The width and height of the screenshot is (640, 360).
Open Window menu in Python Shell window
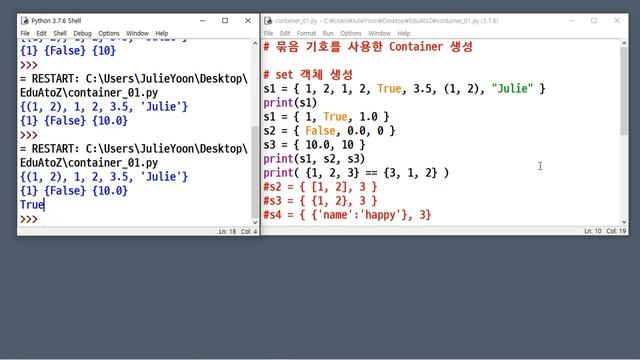tap(137, 33)
